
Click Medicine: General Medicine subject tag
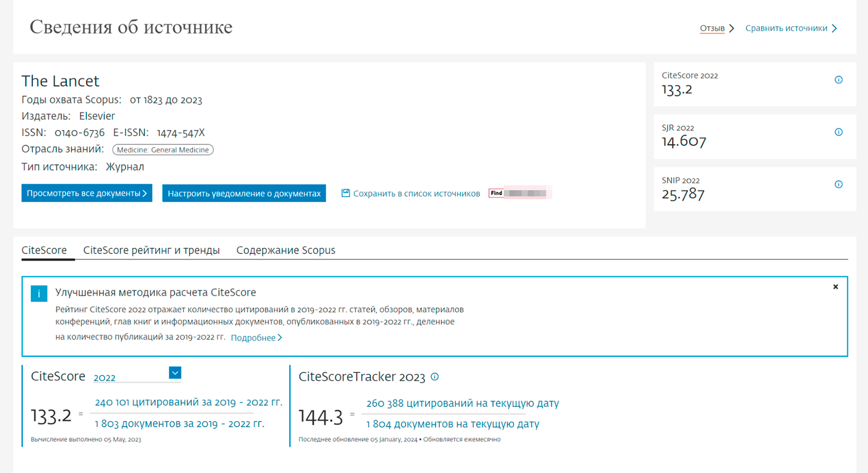163,149
